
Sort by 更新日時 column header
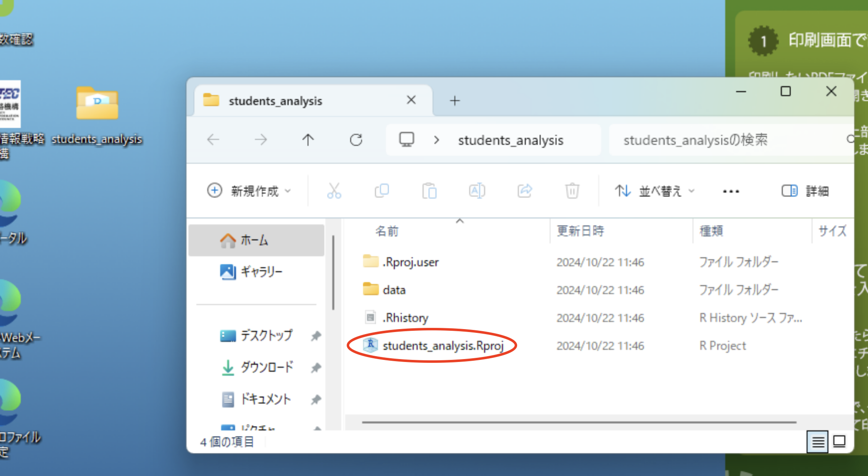[580, 231]
